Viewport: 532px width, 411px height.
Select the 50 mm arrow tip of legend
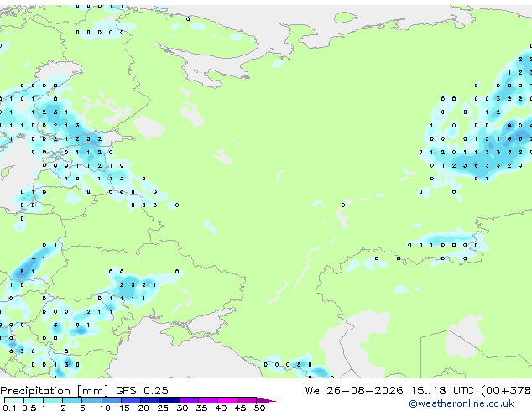click(x=266, y=400)
